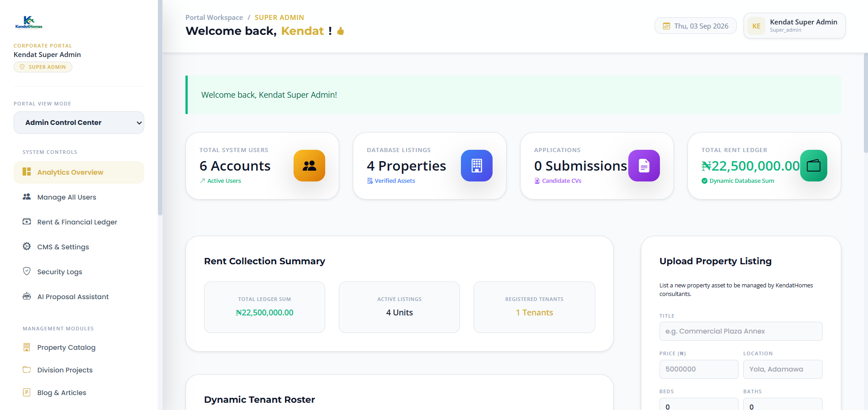Screen dimensions: 868x410
Task: Go to Manage All Users
Action: (x=79, y=197)
